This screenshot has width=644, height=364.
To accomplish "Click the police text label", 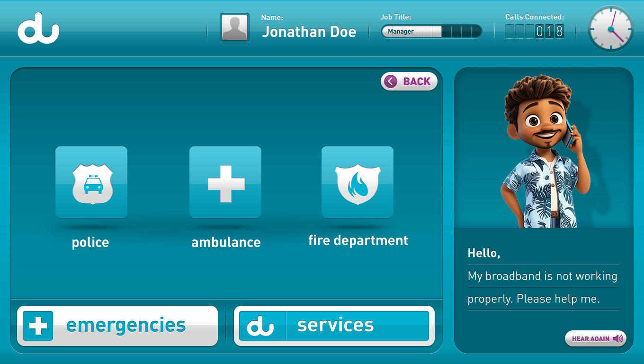I will [x=90, y=242].
